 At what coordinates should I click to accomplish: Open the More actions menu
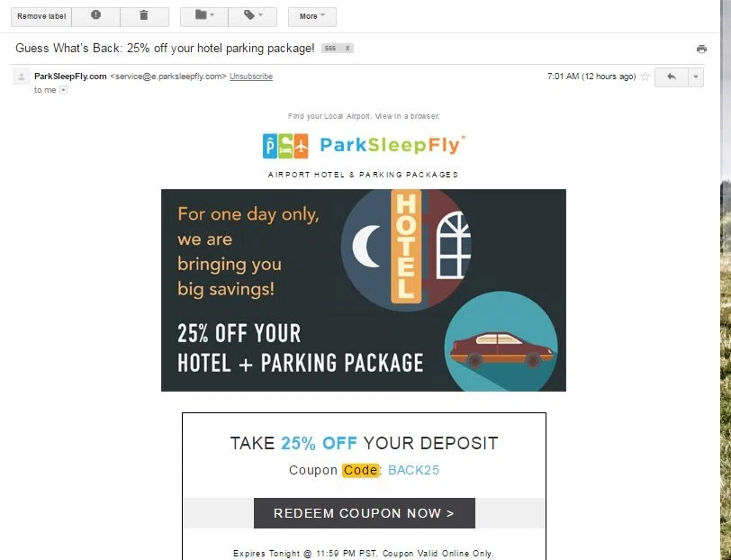click(x=311, y=16)
